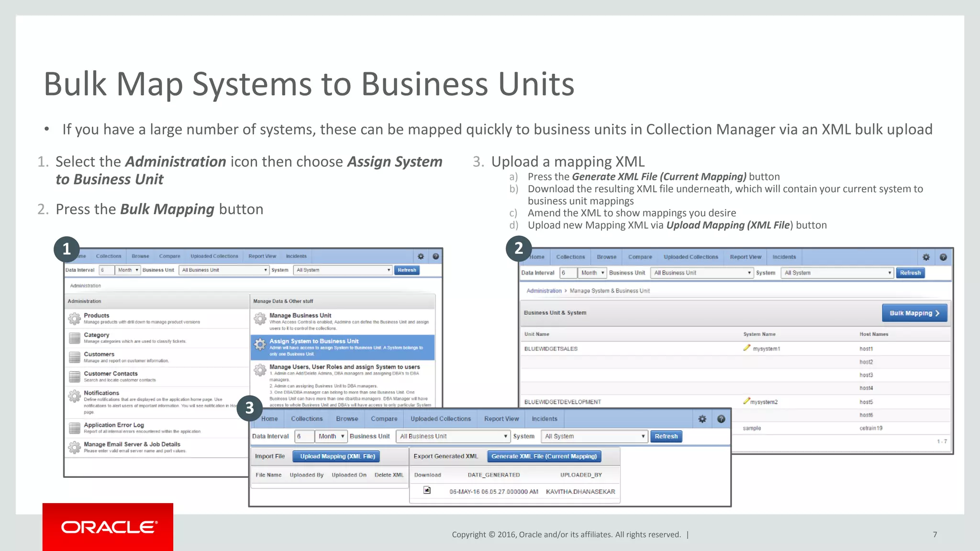Click Manage Email Server gear icon
Viewport: 980px width, 551px height.
coord(74,447)
